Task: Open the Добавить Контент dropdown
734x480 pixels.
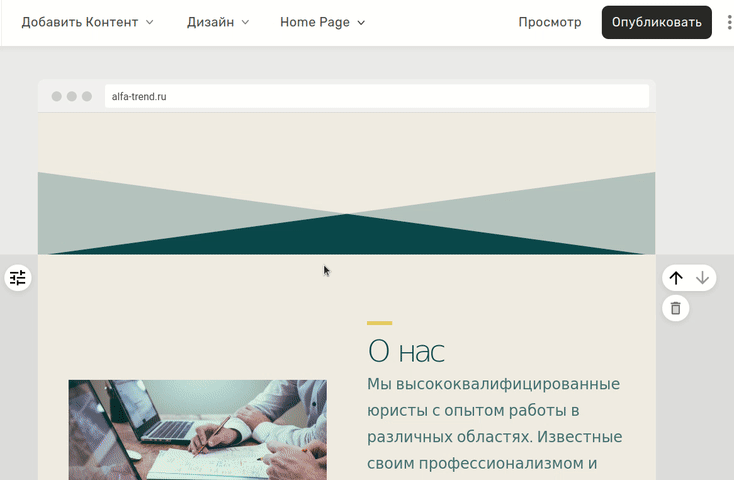Action: coord(88,22)
